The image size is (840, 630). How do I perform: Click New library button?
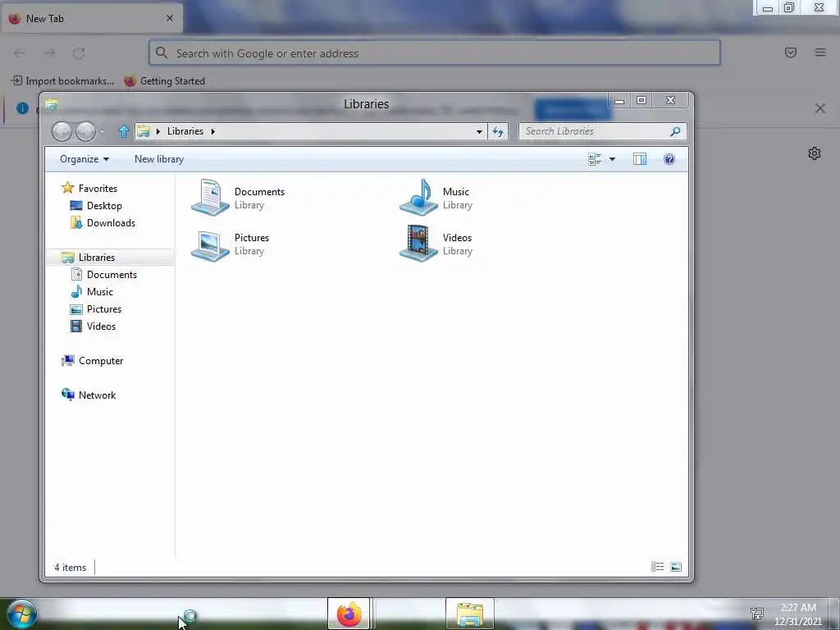[159, 159]
